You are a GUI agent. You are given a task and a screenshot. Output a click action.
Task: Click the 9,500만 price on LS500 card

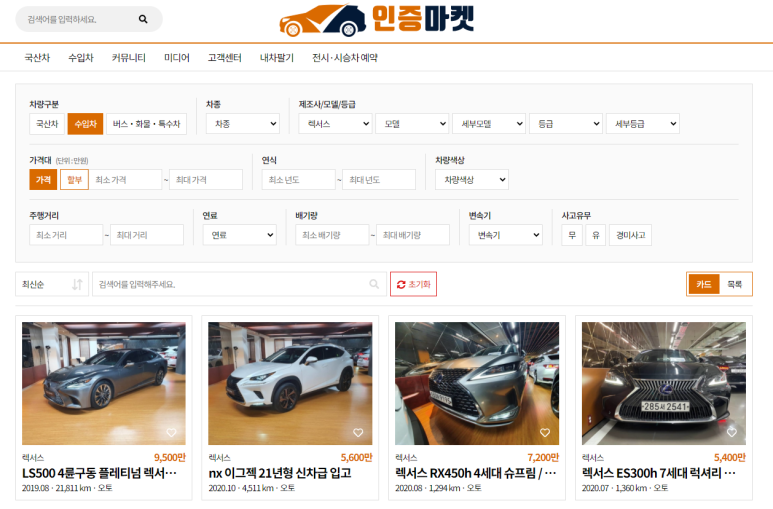pyautogui.click(x=170, y=458)
